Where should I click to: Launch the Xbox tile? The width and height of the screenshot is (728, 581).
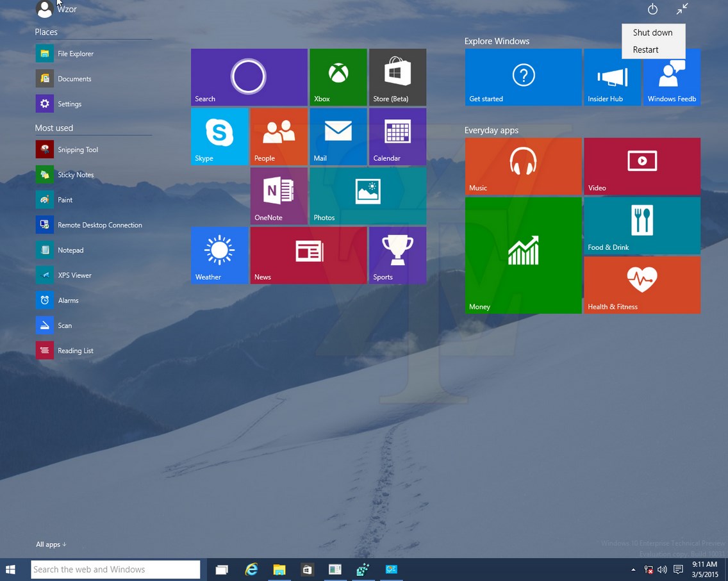(x=338, y=77)
